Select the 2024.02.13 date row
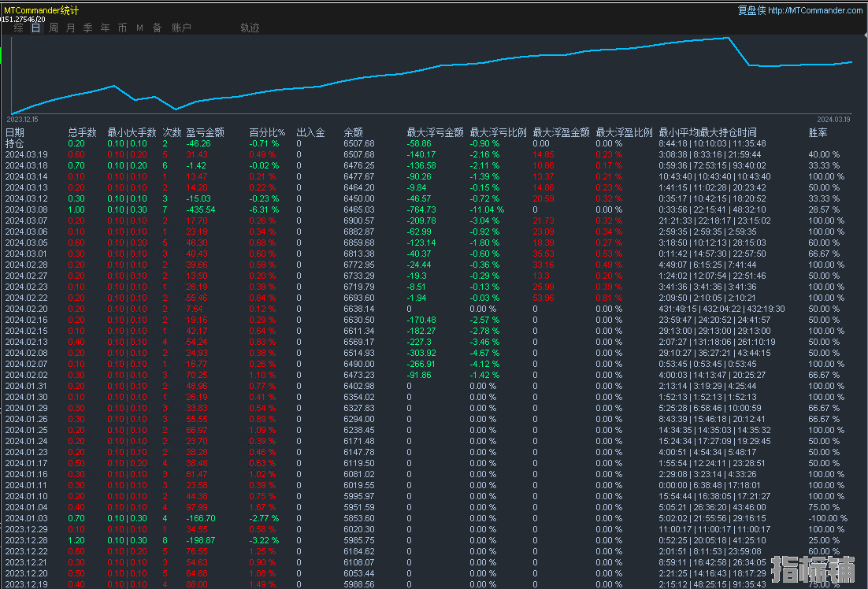The width and height of the screenshot is (868, 589). point(27,342)
